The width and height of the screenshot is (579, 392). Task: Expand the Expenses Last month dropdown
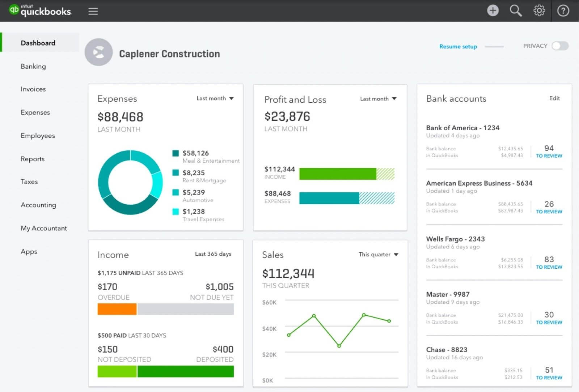215,98
